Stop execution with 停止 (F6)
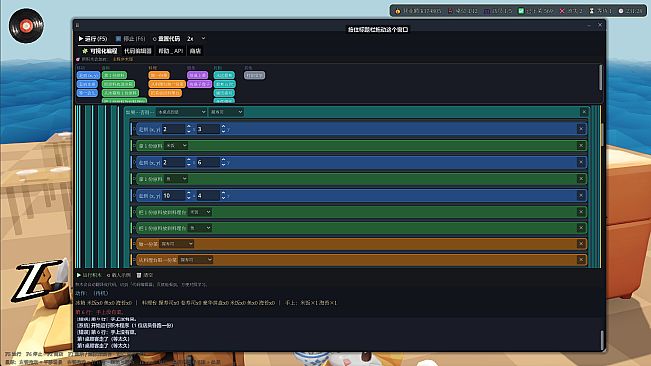This screenshot has width=651, height=366. click(130, 39)
